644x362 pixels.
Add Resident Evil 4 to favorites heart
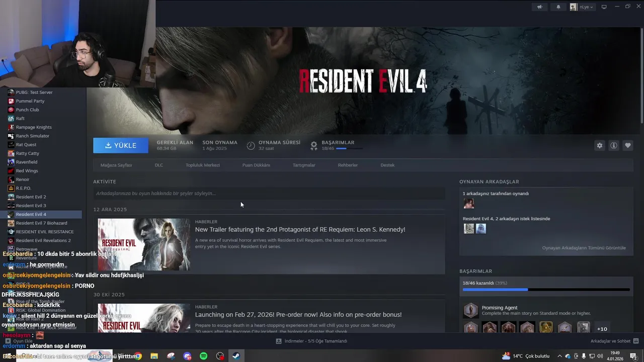[x=627, y=145]
